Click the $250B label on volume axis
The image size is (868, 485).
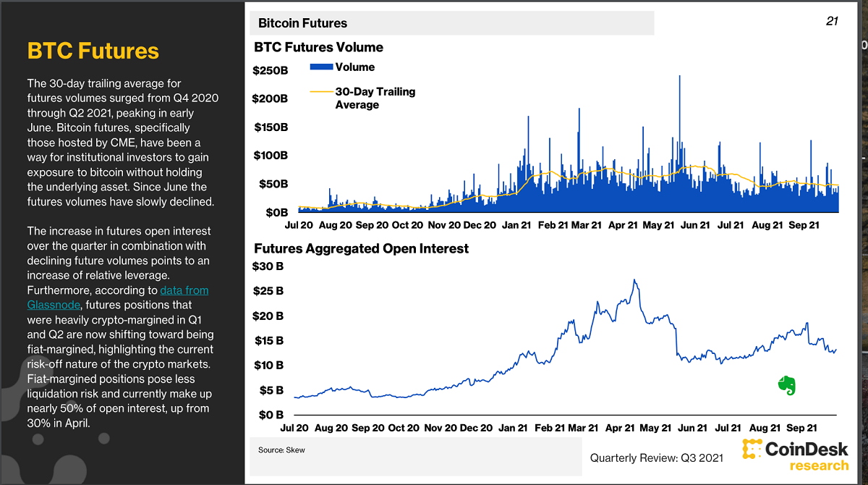click(x=270, y=71)
